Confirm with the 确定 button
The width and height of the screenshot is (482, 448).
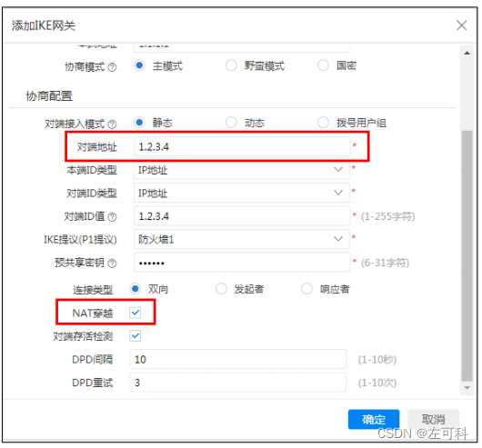tap(374, 419)
